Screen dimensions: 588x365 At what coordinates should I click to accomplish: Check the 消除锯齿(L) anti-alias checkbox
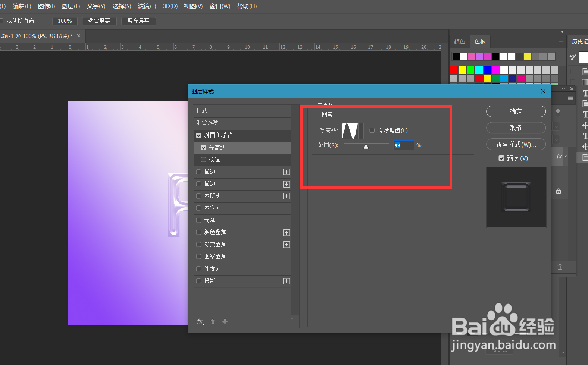point(372,130)
